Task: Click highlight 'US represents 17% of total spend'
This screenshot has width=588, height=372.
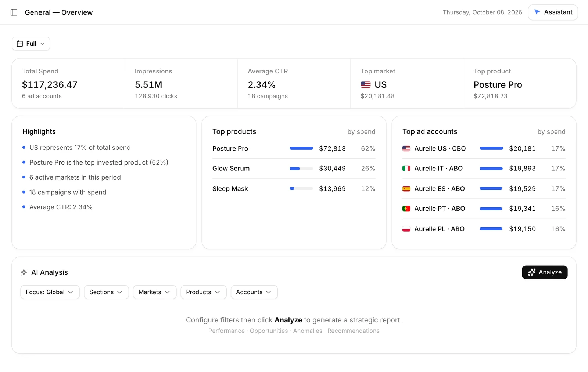Action: 80,148
